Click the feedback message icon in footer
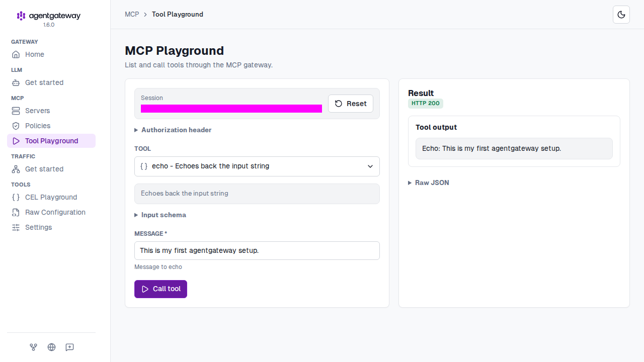Screen dimensions: 644x362 pyautogui.click(x=69, y=347)
